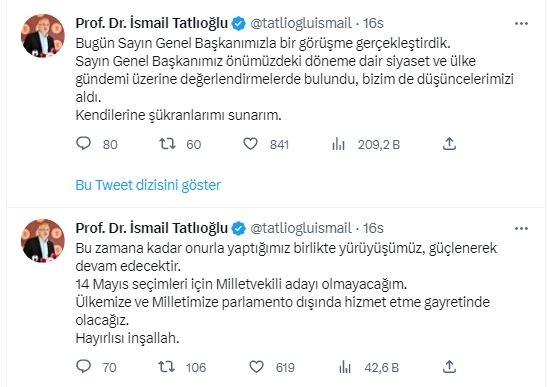
Task: Open Prof. Dr. İsmail Tatlıoğlu name on first tweet
Action: pos(151,23)
